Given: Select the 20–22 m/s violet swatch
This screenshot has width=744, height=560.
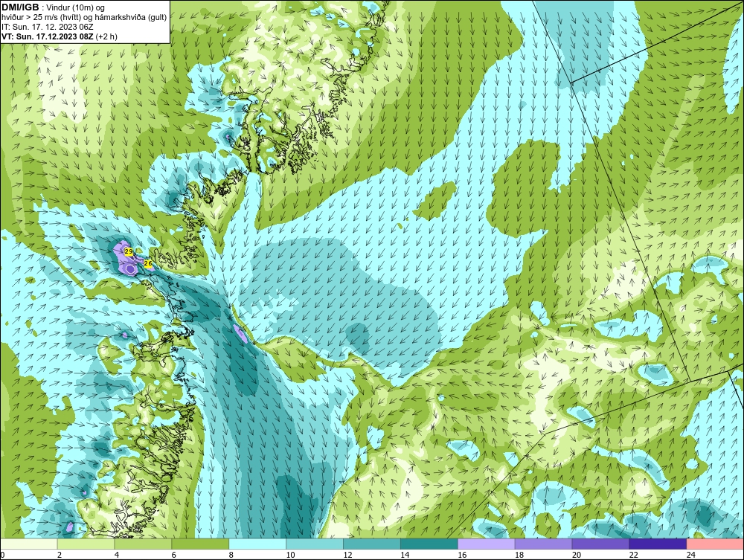Looking at the screenshot, I should pos(600,544).
